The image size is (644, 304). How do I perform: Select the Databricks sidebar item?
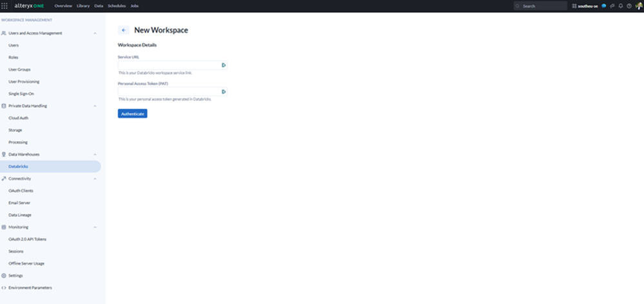point(50,167)
